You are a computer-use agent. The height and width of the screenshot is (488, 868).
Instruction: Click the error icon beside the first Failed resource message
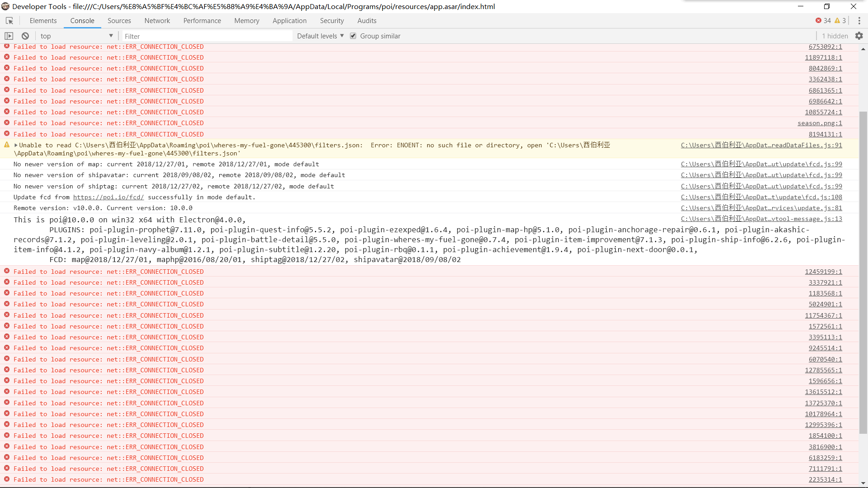(6, 46)
